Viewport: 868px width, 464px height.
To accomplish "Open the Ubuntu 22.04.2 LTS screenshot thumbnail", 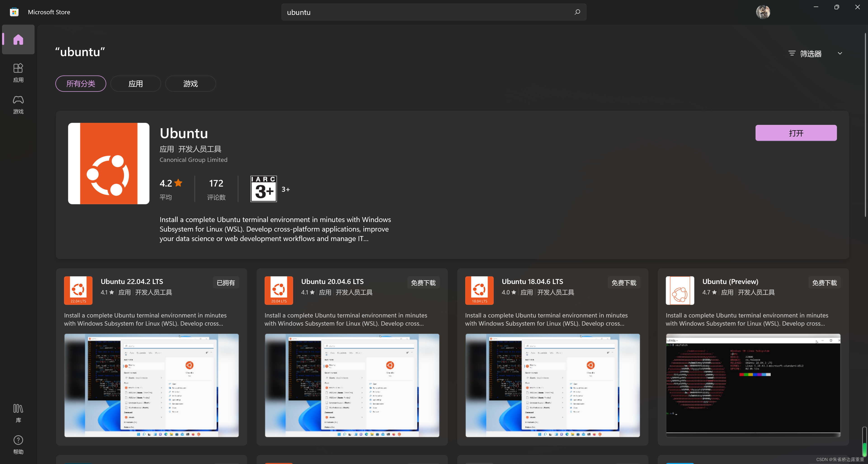I will (151, 385).
